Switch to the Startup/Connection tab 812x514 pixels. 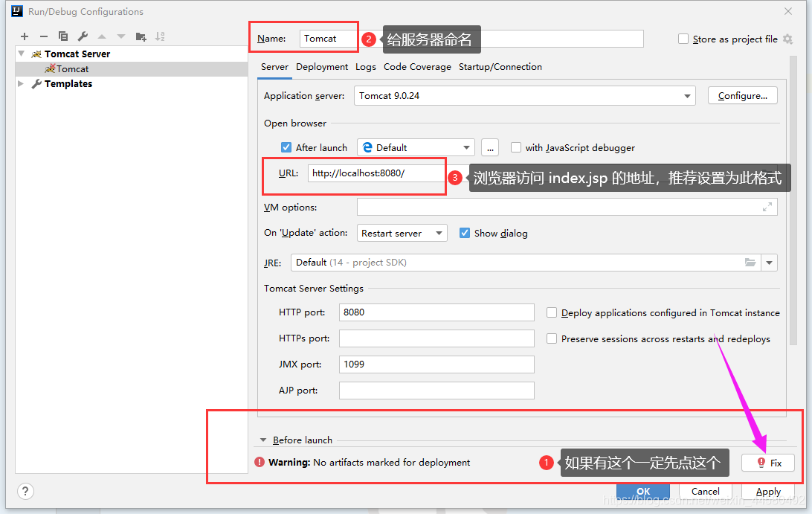point(500,67)
